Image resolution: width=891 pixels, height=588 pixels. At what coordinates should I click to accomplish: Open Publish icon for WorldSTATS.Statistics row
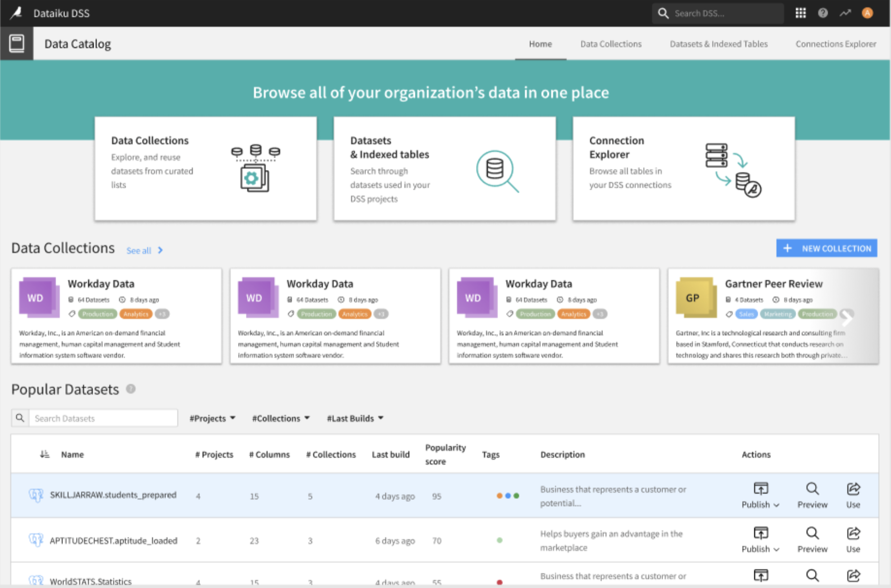coord(761,576)
